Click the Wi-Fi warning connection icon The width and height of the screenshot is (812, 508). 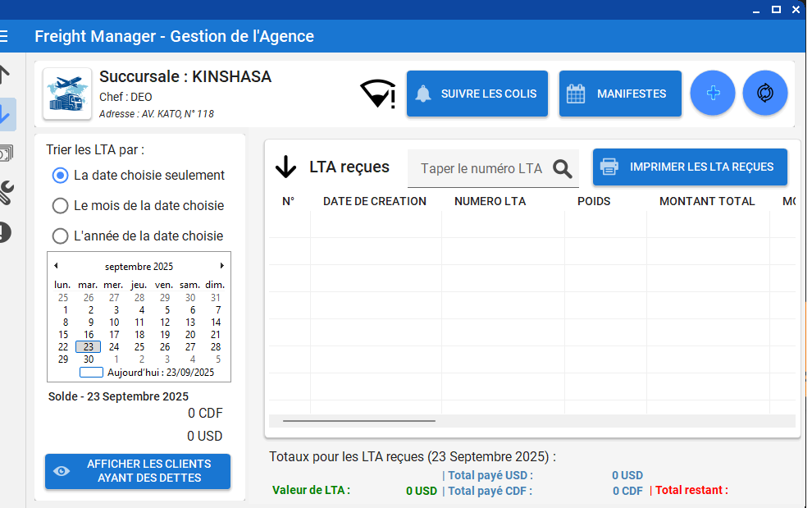[x=377, y=94]
